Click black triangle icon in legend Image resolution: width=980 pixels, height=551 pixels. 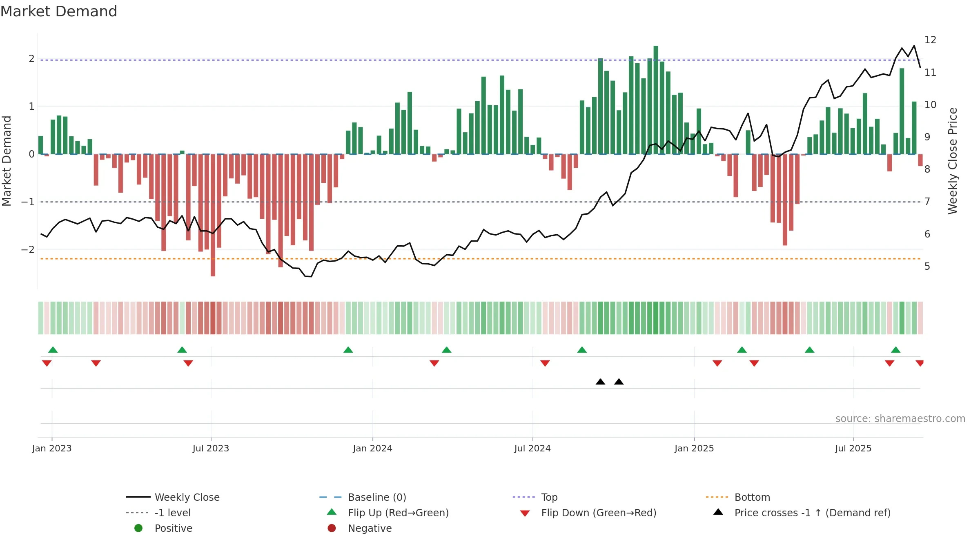click(718, 512)
